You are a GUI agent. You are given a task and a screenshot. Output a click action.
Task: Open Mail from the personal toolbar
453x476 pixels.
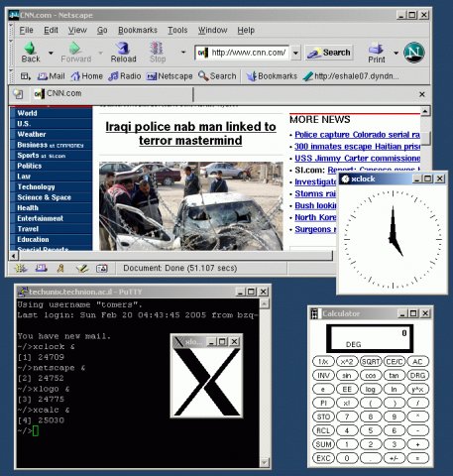[x=52, y=76]
